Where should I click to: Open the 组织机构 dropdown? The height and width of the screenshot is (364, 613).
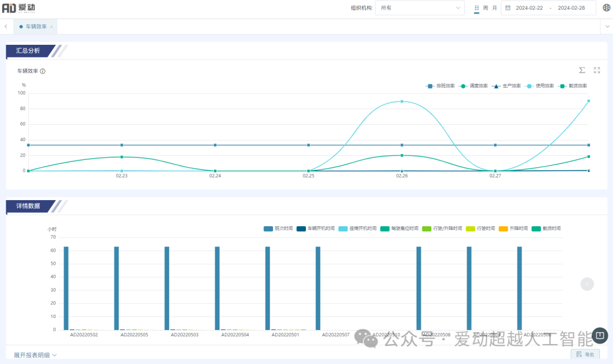[x=419, y=8]
